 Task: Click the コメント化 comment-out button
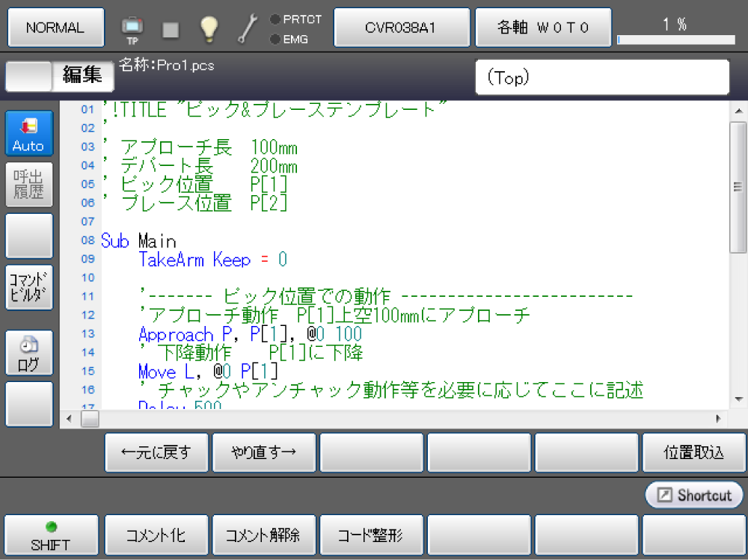pos(156,535)
